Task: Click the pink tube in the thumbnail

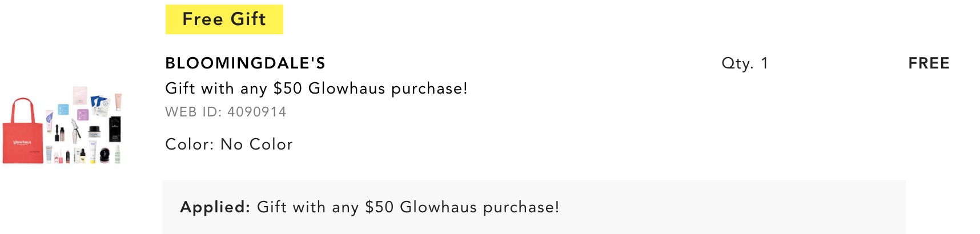Action: point(118,102)
